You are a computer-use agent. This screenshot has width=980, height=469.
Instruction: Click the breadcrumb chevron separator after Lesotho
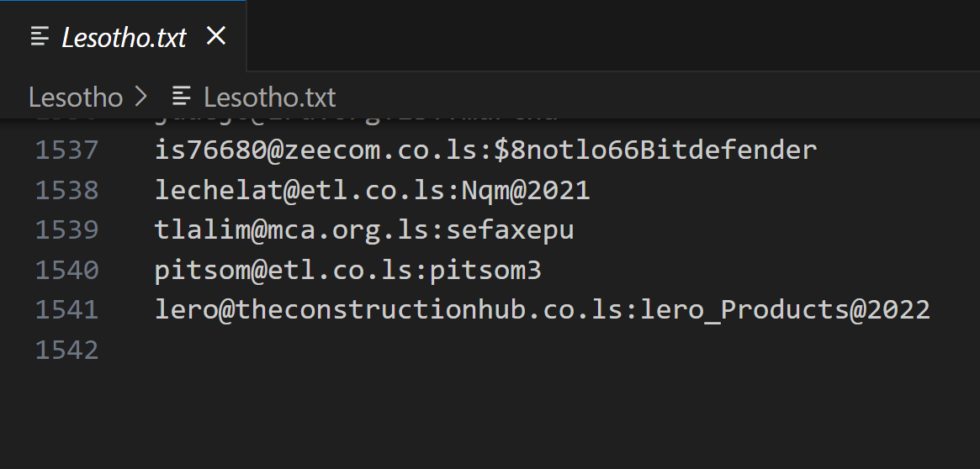point(140,97)
